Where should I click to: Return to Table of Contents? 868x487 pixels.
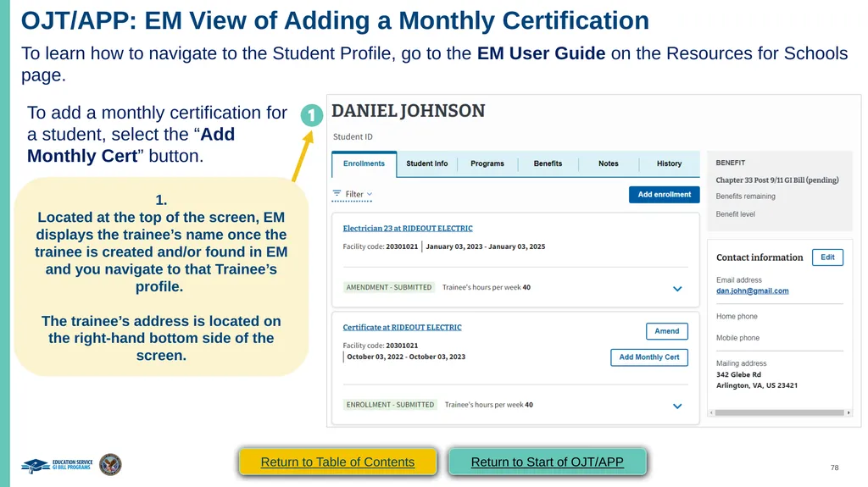[x=337, y=462]
